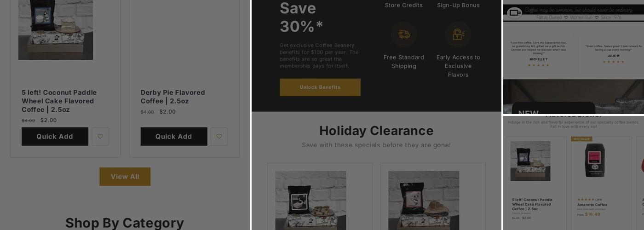Click heart icon beside Derby Pie Quick Add
This screenshot has height=230, width=644.
(x=219, y=137)
